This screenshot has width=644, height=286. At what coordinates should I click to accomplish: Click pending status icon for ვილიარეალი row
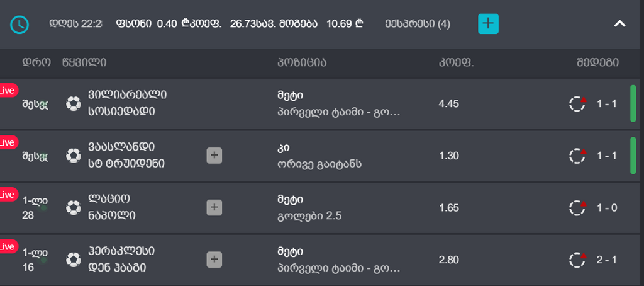(577, 103)
